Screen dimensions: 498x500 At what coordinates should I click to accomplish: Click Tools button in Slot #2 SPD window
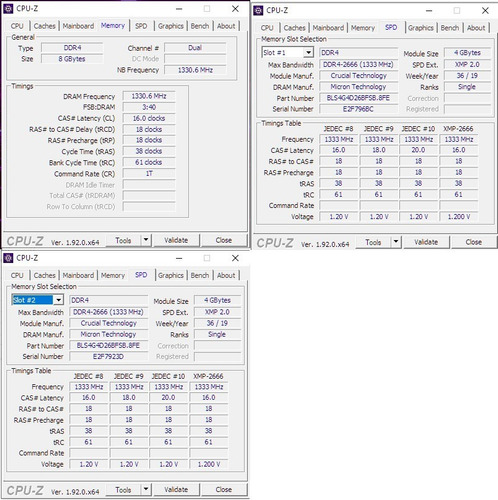(123, 490)
